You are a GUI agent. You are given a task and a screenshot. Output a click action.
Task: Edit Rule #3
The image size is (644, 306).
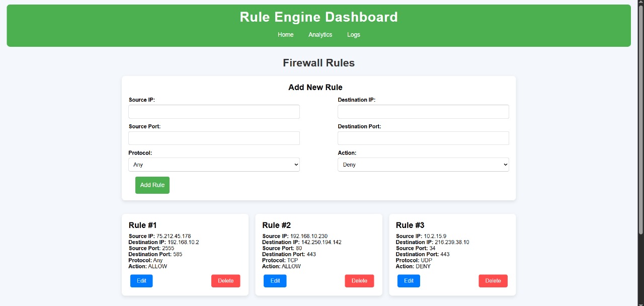click(x=408, y=281)
